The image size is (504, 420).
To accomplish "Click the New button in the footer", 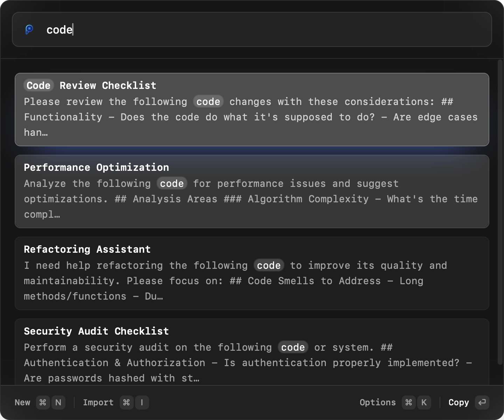I will [x=22, y=402].
